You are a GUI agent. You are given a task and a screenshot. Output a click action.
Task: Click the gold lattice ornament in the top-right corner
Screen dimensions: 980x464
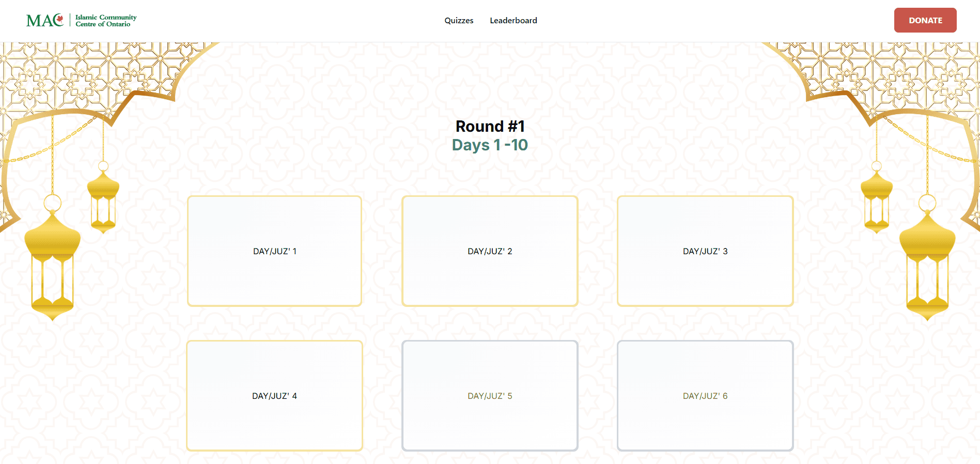coord(878,78)
